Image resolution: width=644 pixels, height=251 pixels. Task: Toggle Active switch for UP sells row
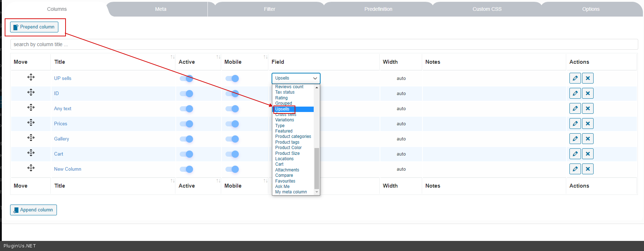click(x=187, y=79)
